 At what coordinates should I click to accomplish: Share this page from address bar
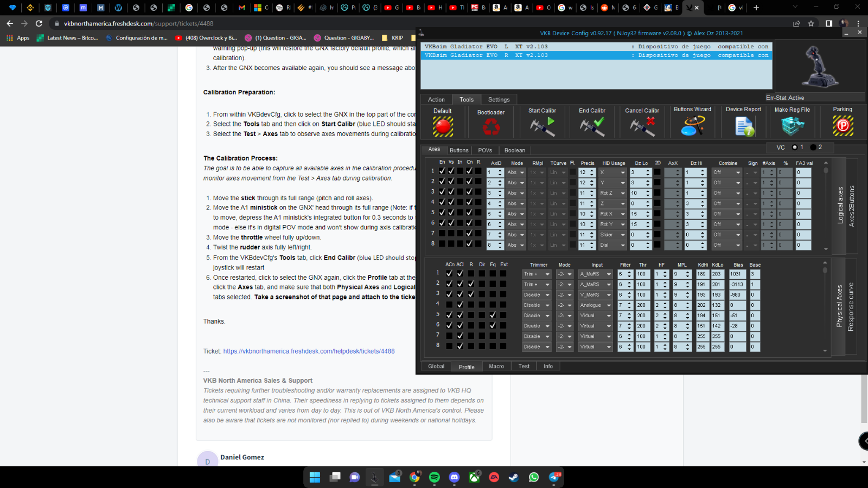click(796, 23)
